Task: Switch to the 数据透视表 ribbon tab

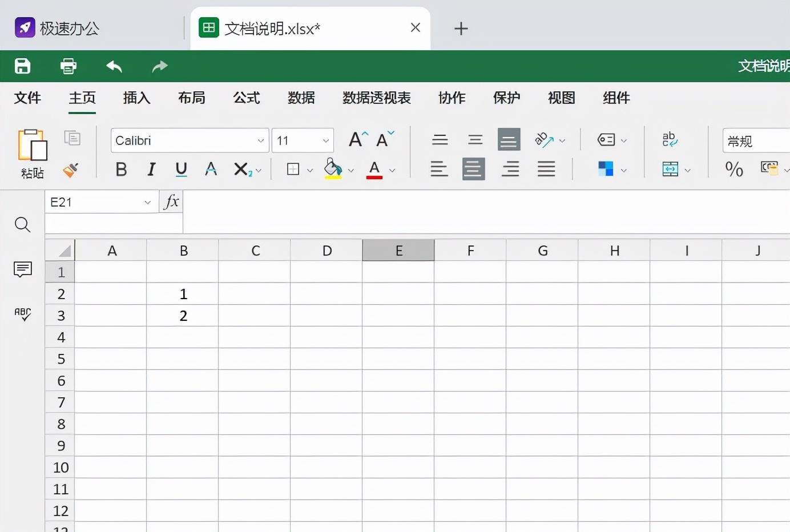Action: [x=377, y=98]
